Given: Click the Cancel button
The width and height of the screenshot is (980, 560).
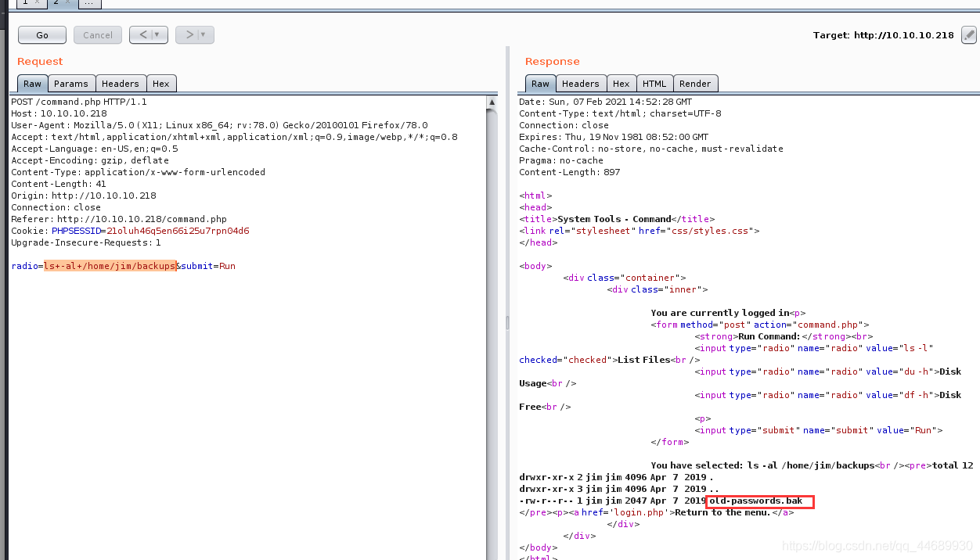Looking at the screenshot, I should (98, 34).
